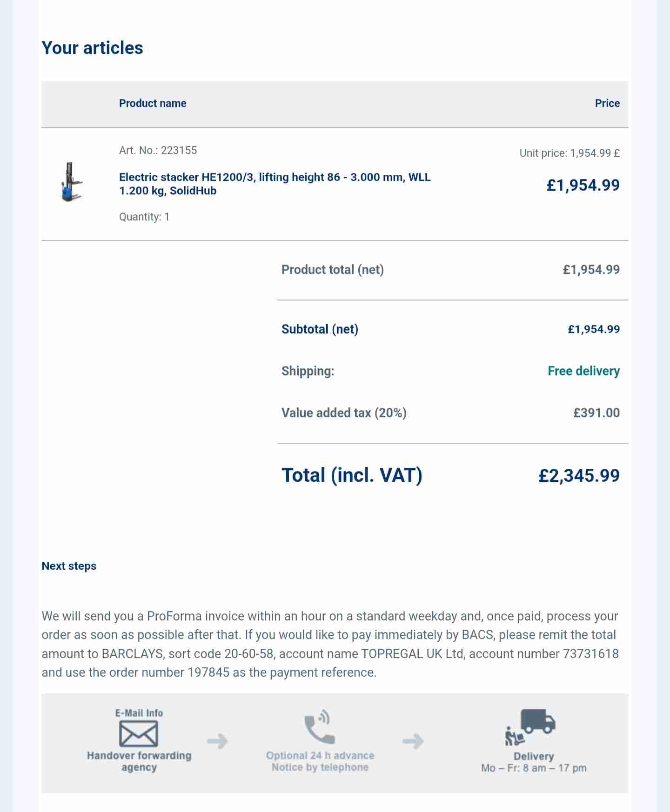
Task: Click the "Product name" column header
Action: tap(153, 103)
